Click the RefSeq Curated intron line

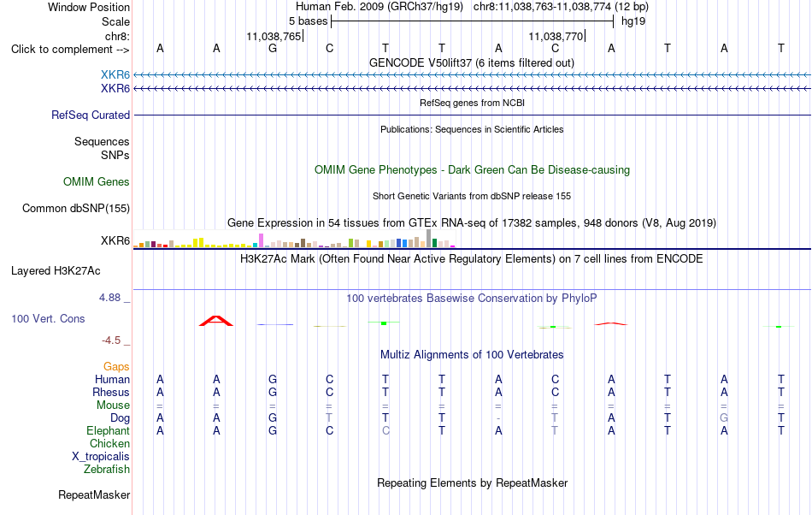click(x=473, y=115)
